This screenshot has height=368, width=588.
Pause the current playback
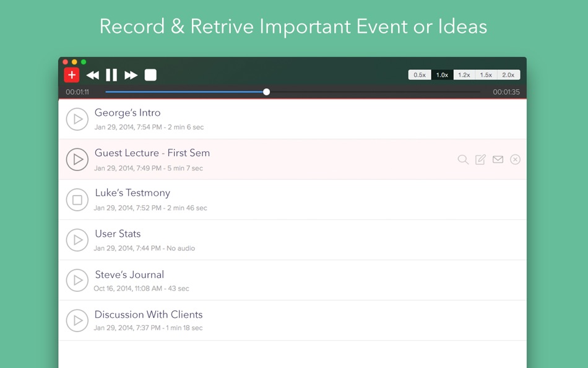tap(111, 74)
